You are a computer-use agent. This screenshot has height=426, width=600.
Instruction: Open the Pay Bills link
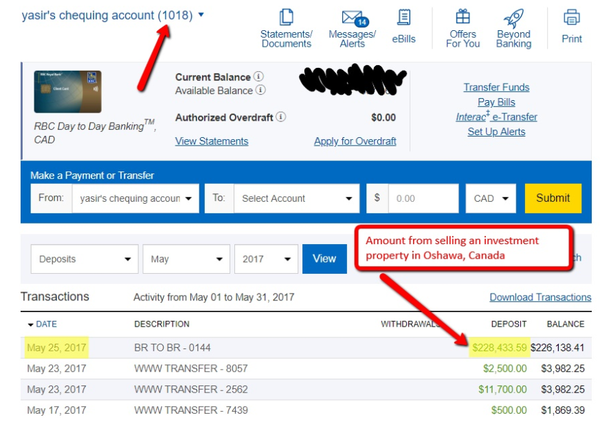click(496, 102)
